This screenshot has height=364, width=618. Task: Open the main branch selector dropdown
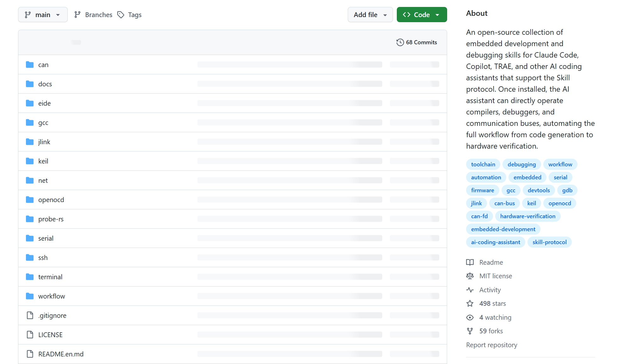click(43, 15)
